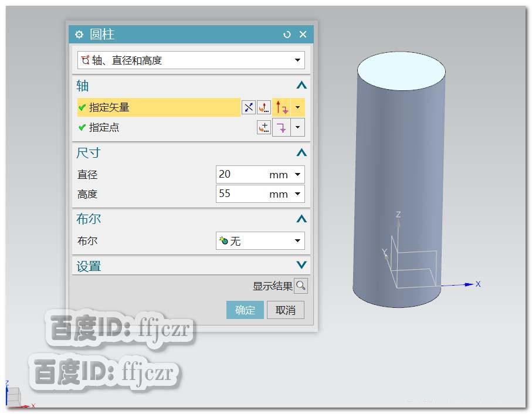Click the gear icon on the 圆柱 title bar

point(79,34)
